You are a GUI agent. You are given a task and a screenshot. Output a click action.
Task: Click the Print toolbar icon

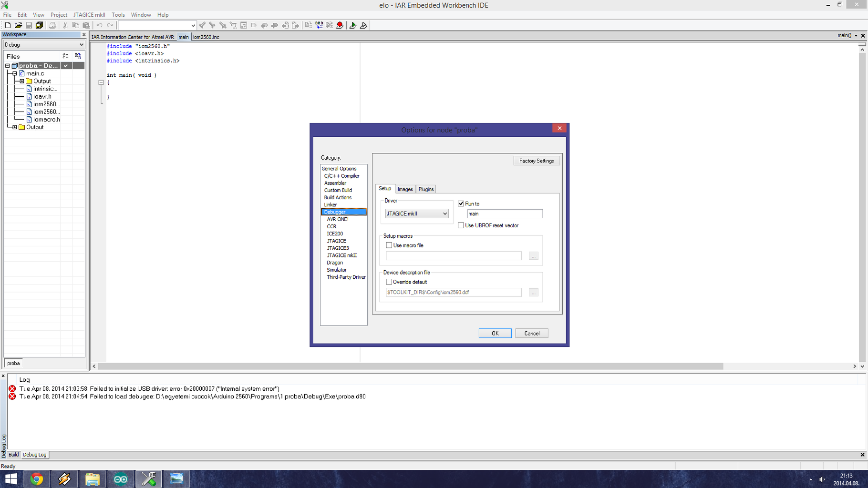(x=52, y=25)
